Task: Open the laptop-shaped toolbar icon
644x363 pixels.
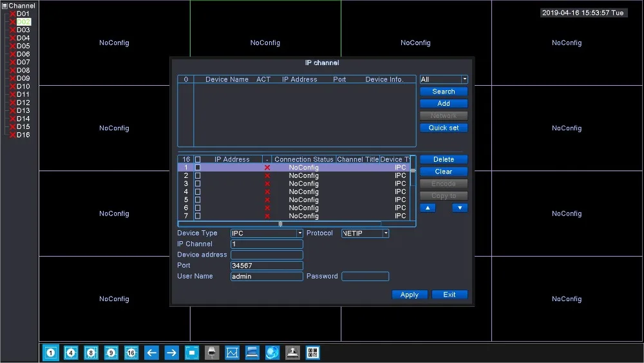Action: (252, 353)
